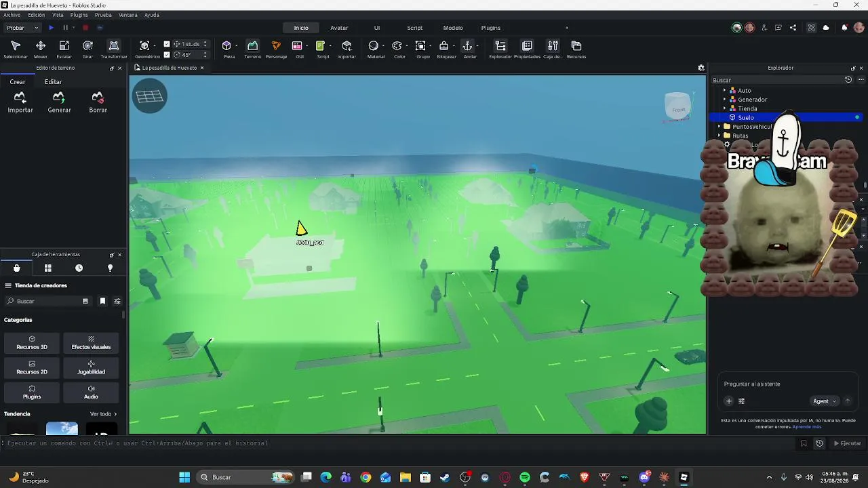Open the Vista menu

click(x=58, y=15)
